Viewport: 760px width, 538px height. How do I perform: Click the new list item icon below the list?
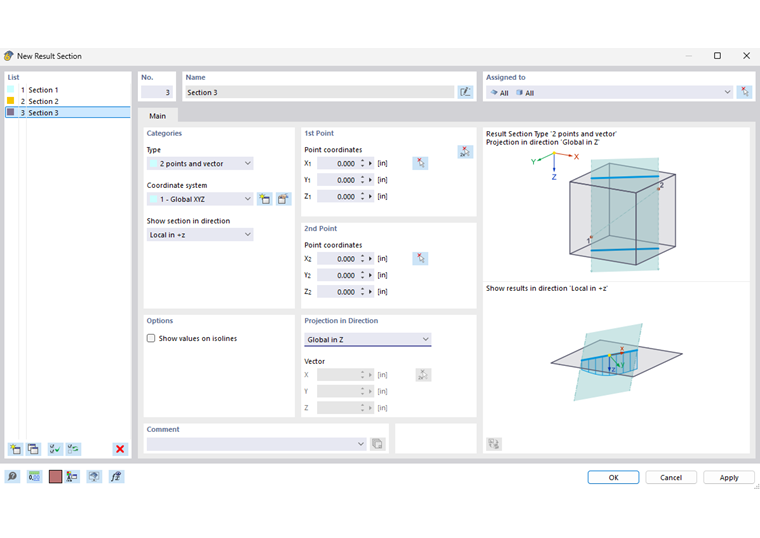click(x=15, y=449)
